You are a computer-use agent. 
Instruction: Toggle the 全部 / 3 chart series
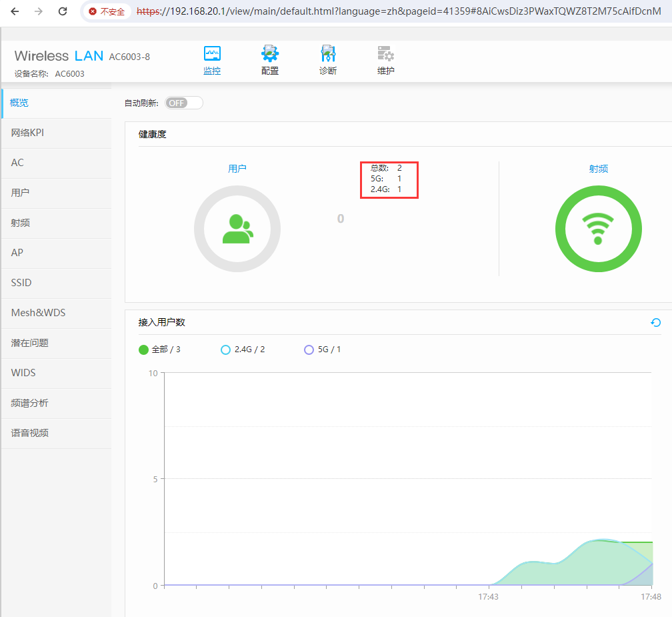click(x=159, y=350)
